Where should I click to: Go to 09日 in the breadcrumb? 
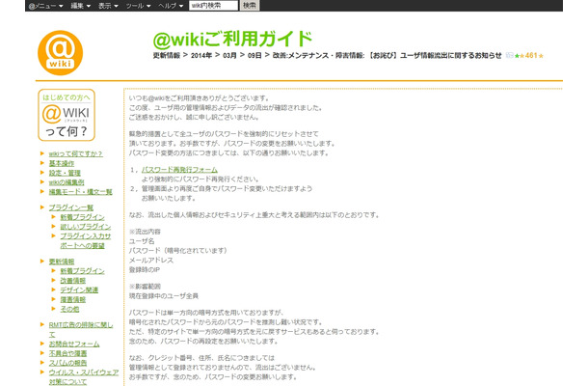(x=254, y=56)
